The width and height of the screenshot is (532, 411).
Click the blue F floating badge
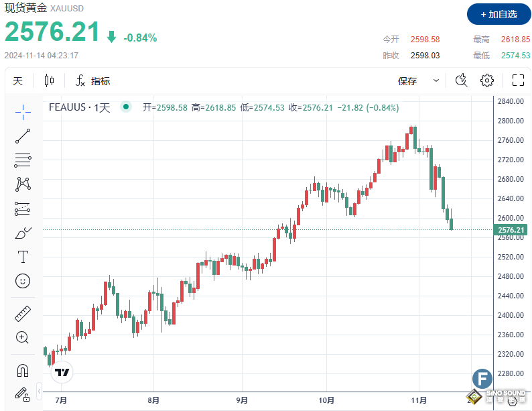click(x=482, y=378)
